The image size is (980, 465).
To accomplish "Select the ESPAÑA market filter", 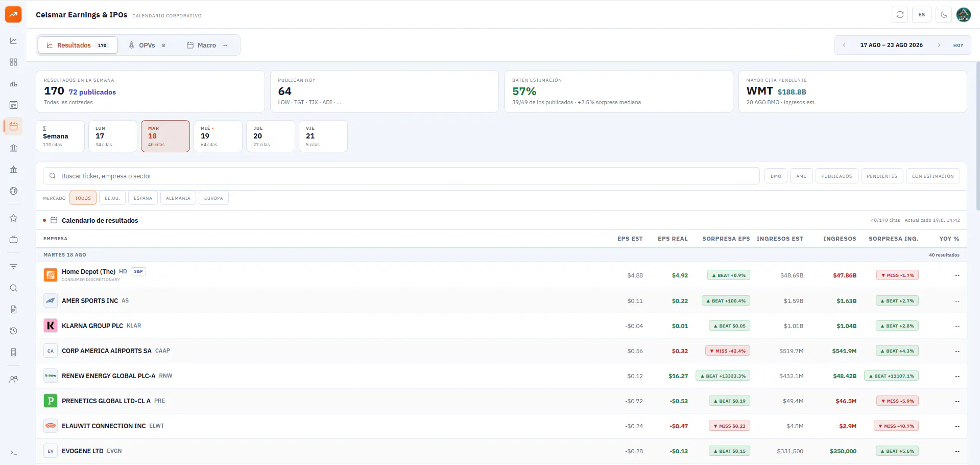I will coord(143,198).
